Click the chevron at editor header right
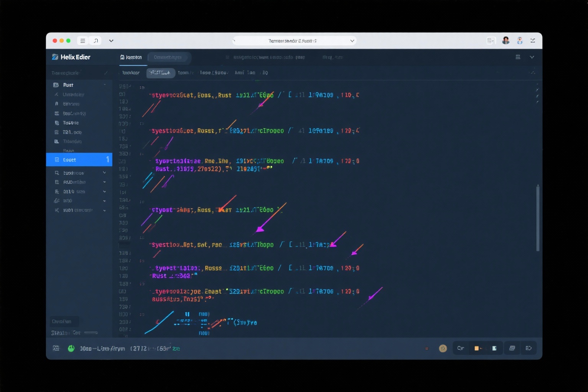 532,57
